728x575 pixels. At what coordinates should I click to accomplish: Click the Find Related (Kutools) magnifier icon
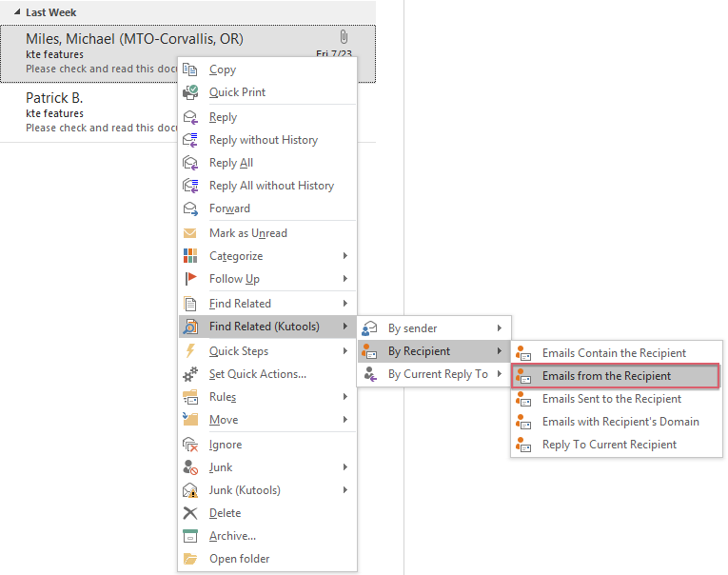pos(190,327)
